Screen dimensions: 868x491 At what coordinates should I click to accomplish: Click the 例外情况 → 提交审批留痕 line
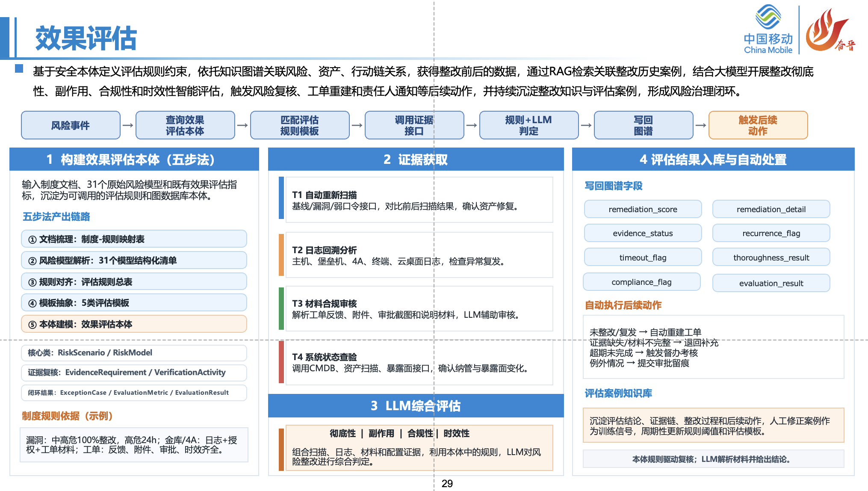point(640,363)
